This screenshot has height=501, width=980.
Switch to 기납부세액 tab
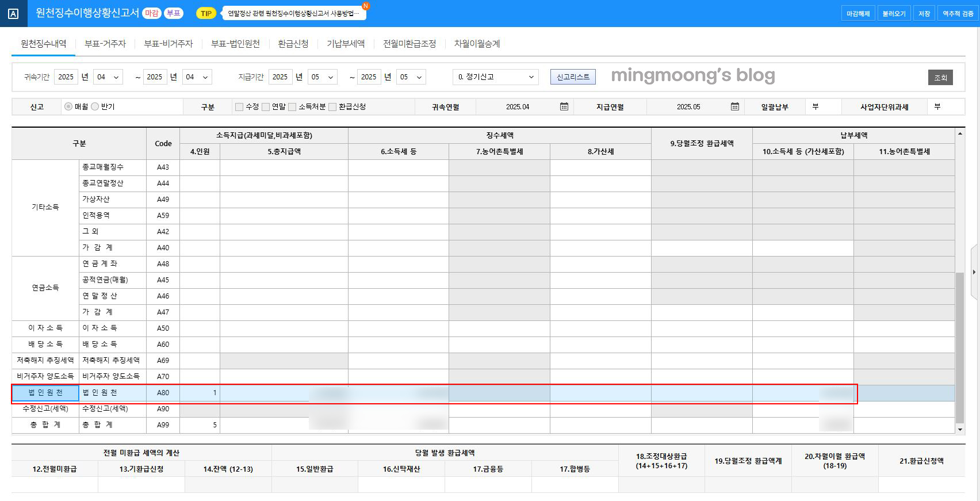click(346, 44)
